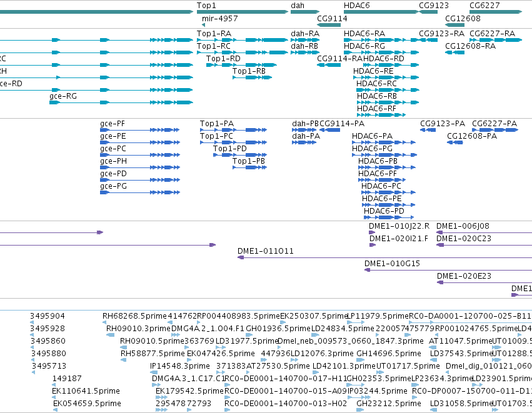Select protein HDAC6-PB

pyautogui.click(x=387, y=167)
